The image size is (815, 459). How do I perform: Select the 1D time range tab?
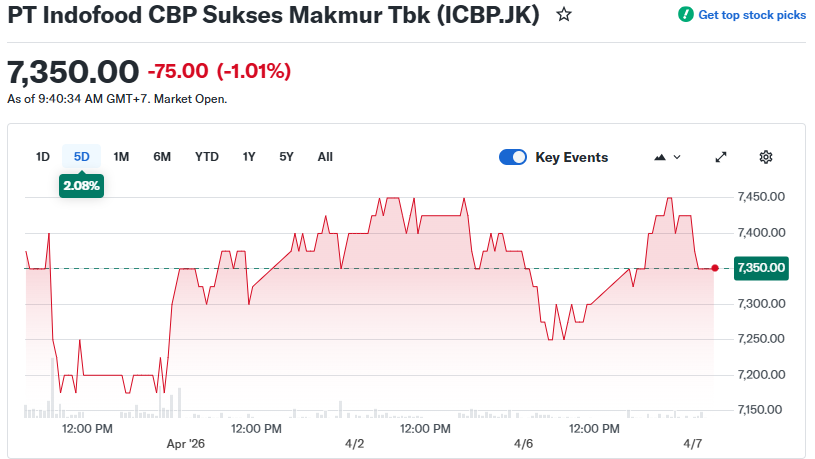tap(43, 157)
